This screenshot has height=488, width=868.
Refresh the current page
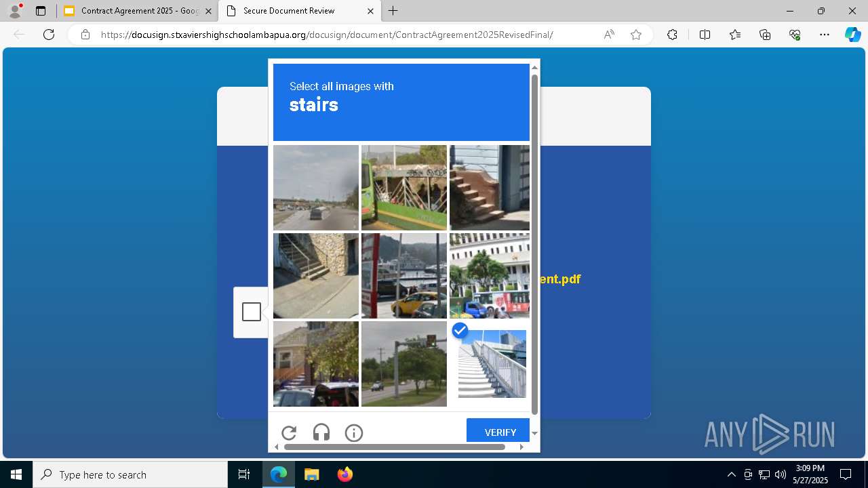pos(49,35)
